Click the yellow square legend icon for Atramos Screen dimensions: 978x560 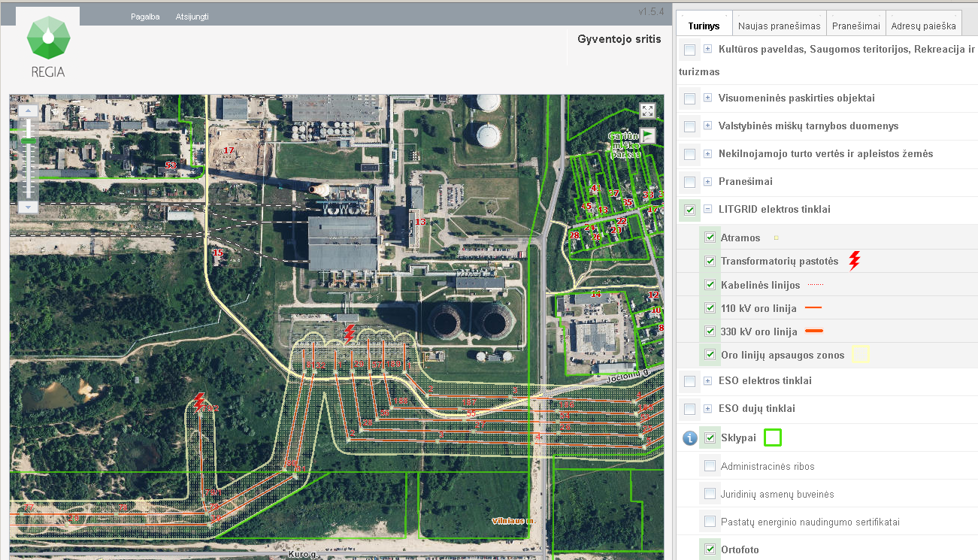[x=776, y=238]
